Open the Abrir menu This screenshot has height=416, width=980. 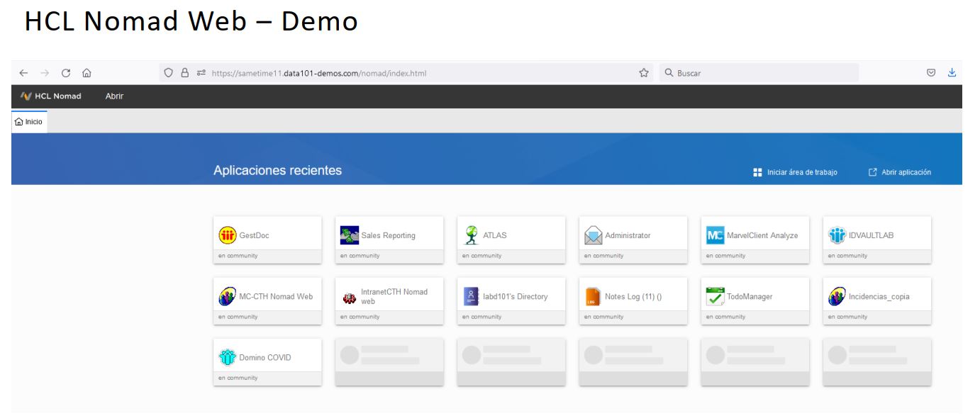tap(115, 96)
